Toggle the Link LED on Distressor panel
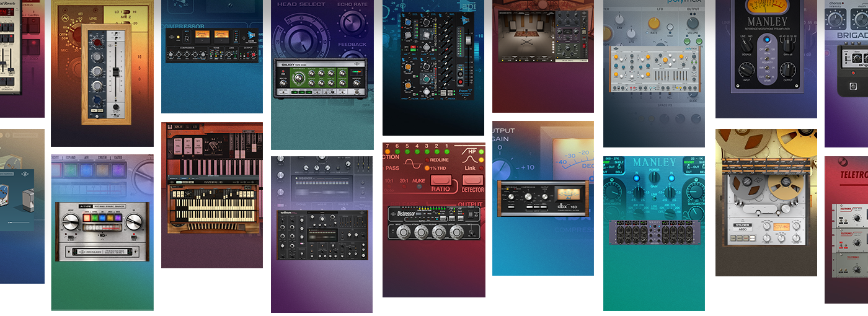 [480, 168]
